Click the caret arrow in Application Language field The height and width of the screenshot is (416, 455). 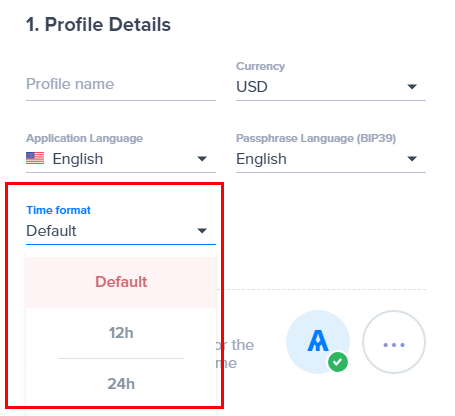(202, 159)
